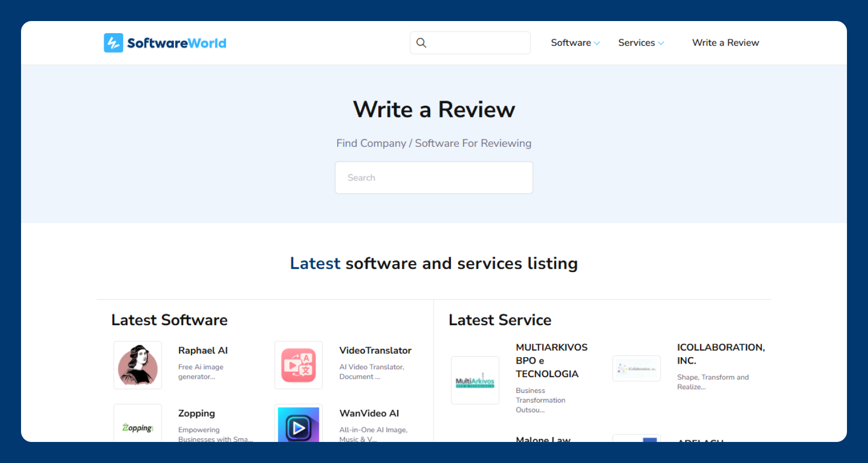This screenshot has width=868, height=463.
Task: Select the Zopping logo thumbnail
Action: click(x=138, y=425)
